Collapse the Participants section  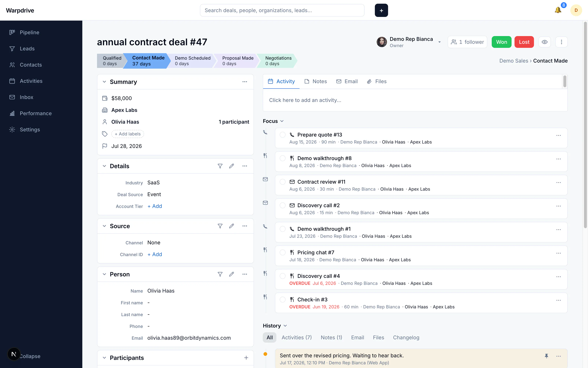click(104, 358)
